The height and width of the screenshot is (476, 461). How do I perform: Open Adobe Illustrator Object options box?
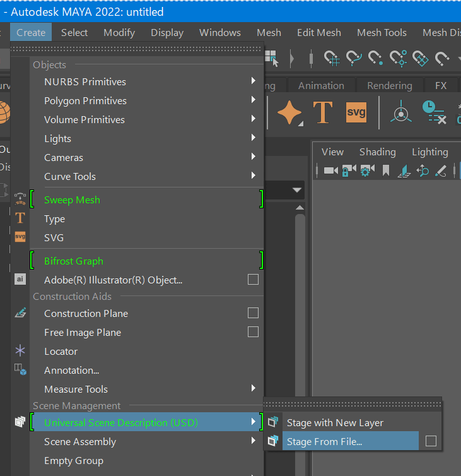point(253,279)
